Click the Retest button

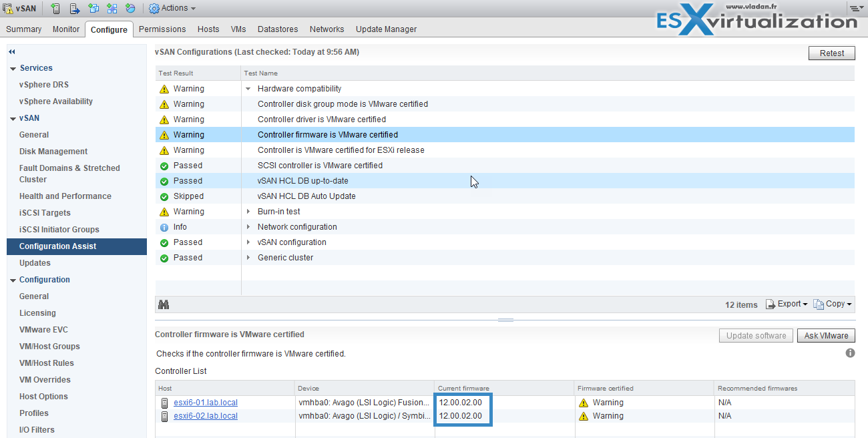[x=832, y=53]
